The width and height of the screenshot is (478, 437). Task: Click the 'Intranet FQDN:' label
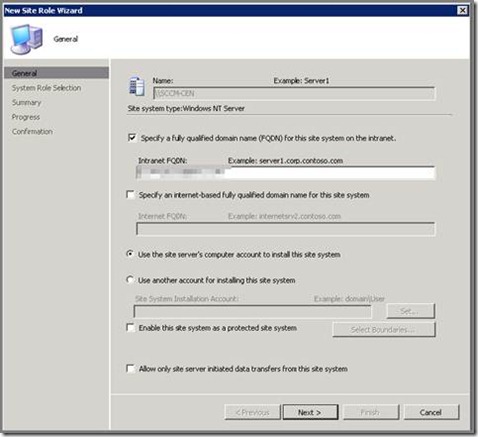(163, 161)
